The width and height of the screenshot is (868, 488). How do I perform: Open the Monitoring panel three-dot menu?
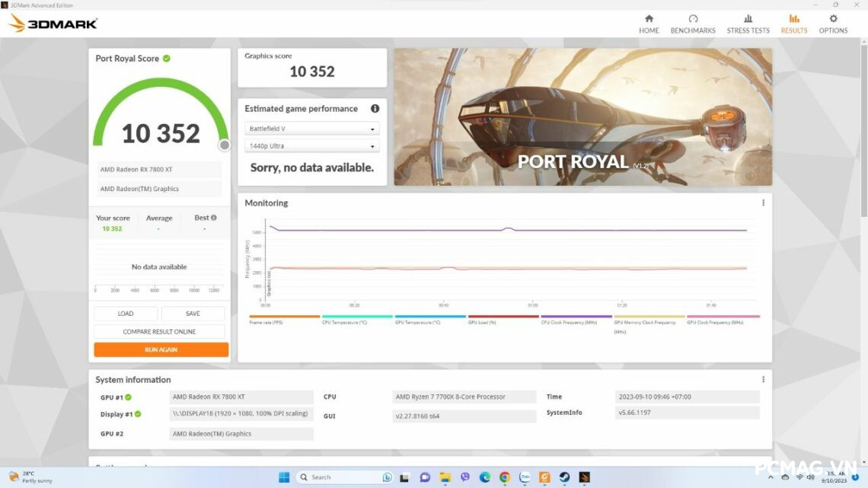763,203
